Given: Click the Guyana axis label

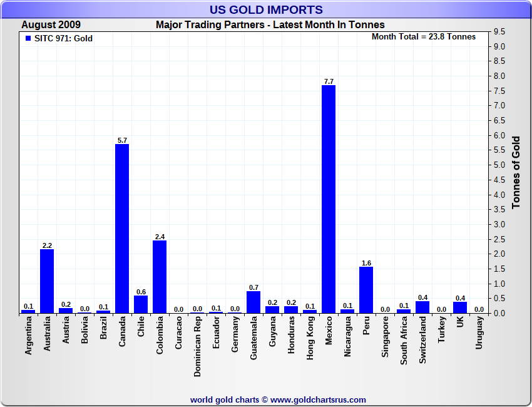Looking at the screenshot, I should tap(272, 331).
